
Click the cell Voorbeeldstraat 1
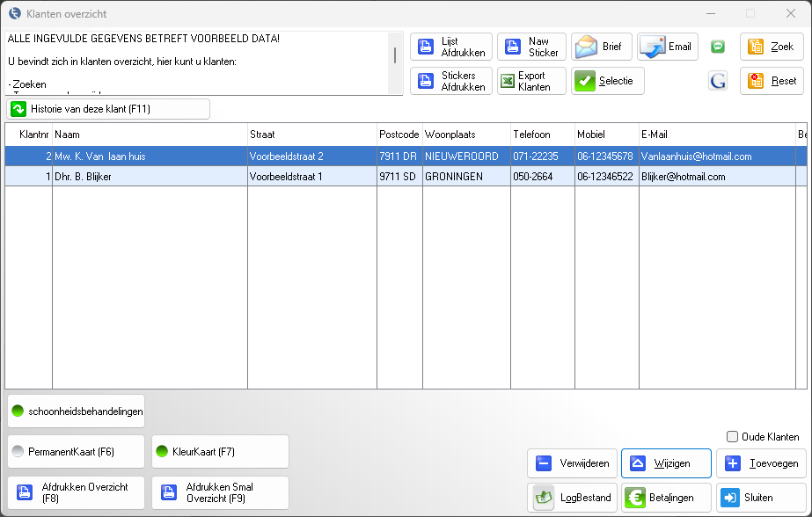tap(312, 177)
